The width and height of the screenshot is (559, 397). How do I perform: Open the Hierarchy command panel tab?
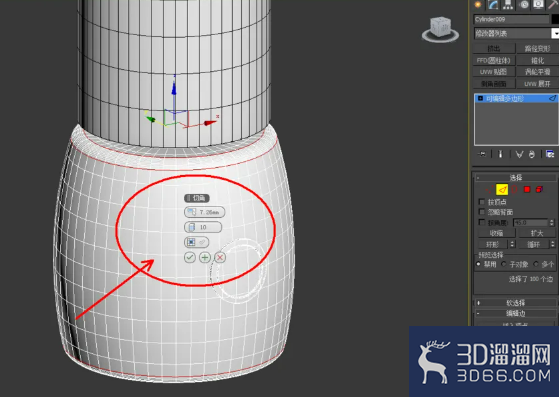(x=508, y=4)
